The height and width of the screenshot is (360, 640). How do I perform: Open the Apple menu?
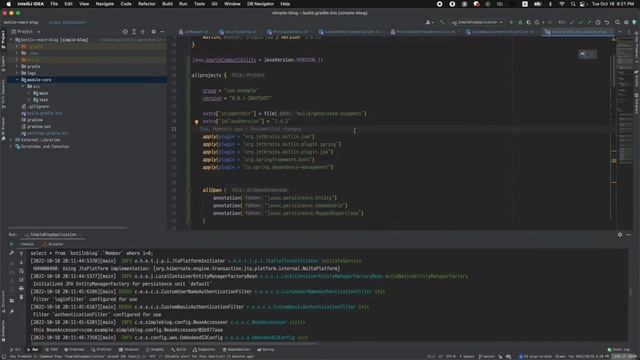[x=8, y=4]
